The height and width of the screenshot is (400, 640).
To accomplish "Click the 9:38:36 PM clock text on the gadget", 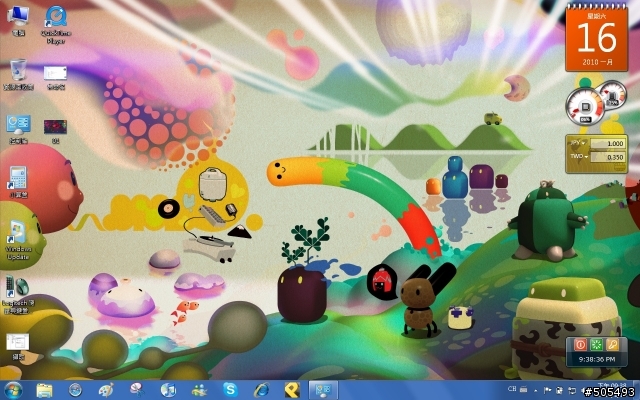I will (x=596, y=359).
